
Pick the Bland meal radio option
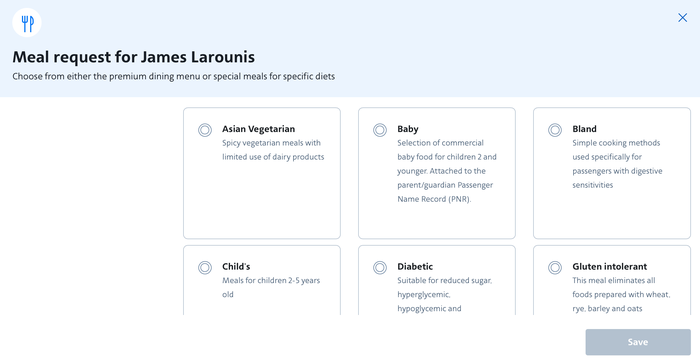555,130
